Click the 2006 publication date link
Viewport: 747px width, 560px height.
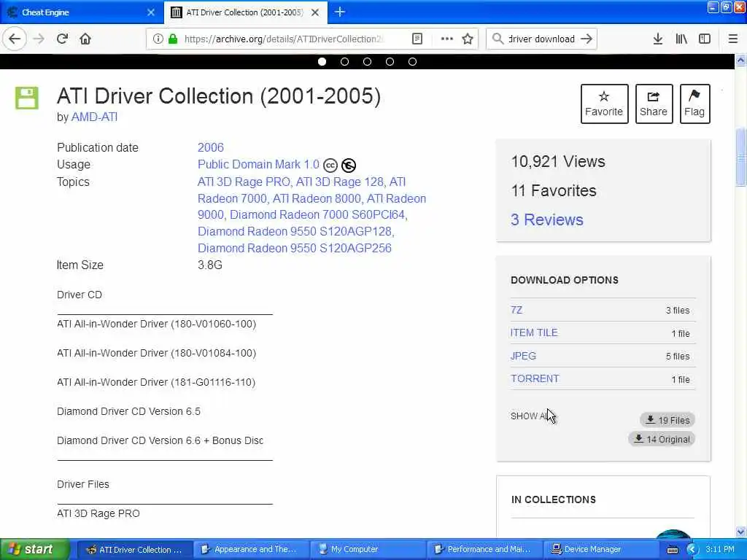point(211,147)
